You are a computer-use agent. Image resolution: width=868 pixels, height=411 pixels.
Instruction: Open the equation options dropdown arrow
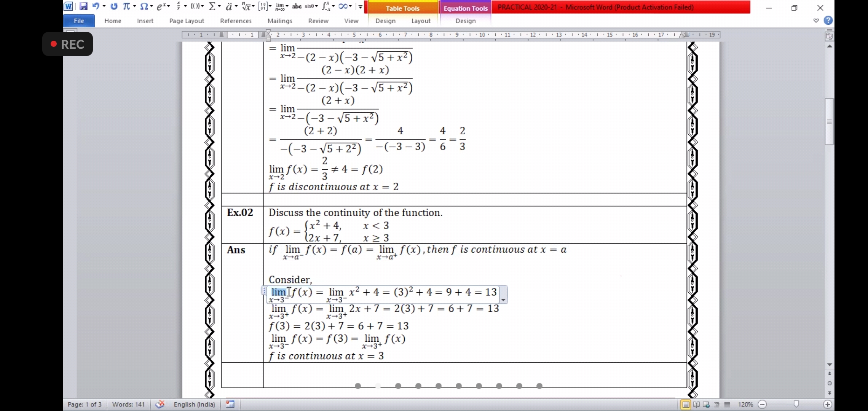click(503, 300)
